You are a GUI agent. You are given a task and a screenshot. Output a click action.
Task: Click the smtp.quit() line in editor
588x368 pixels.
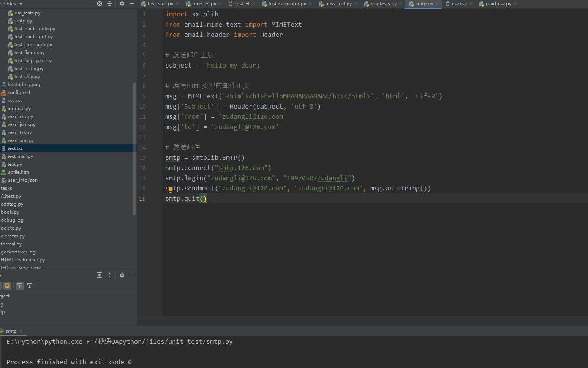click(x=186, y=198)
